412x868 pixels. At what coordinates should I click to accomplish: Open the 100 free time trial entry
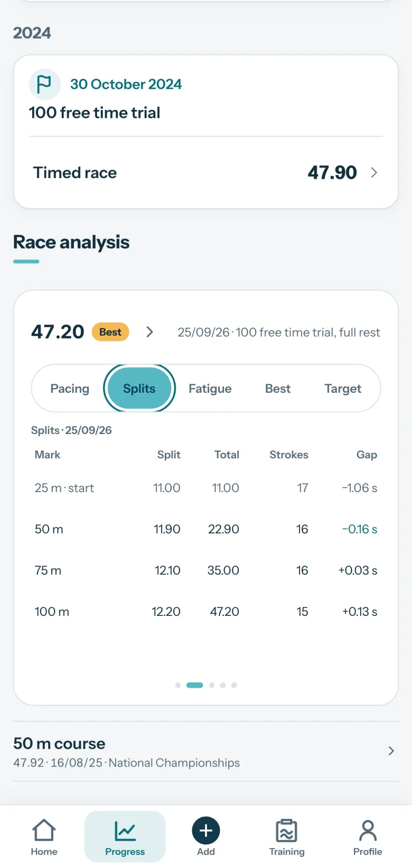pos(95,113)
